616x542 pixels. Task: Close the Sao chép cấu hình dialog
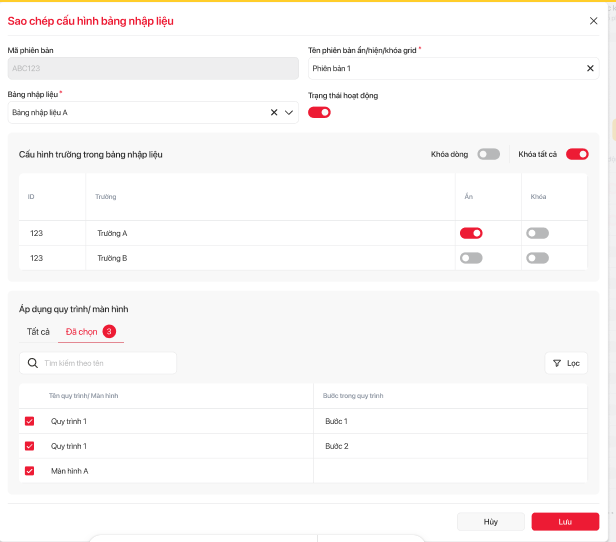594,20
